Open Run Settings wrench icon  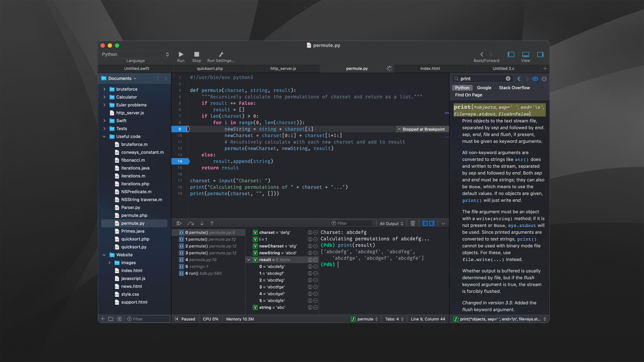[x=221, y=54]
